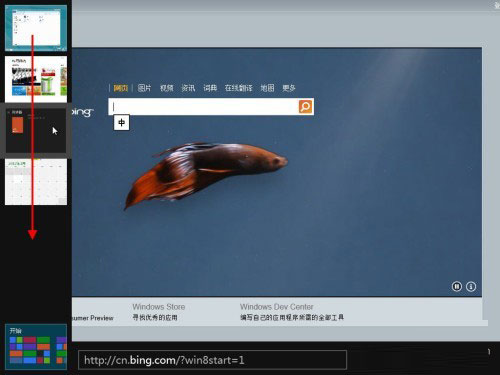Select the highlighted 网页 web tab on Bing
Screen dimensions: 500x375
coord(120,88)
